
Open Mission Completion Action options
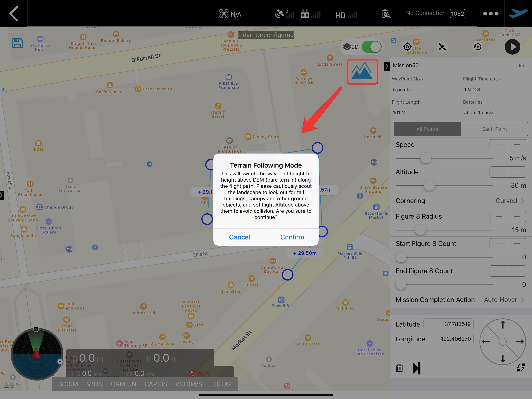461,300
